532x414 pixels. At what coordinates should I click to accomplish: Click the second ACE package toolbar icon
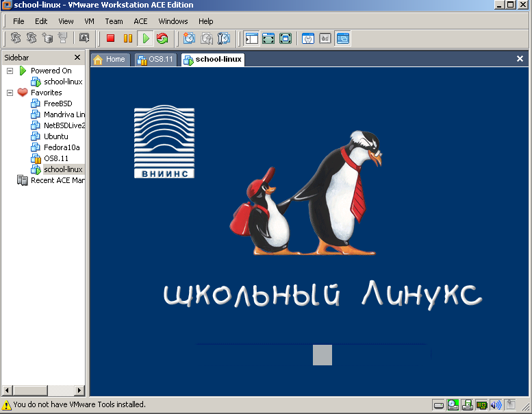pos(31,38)
